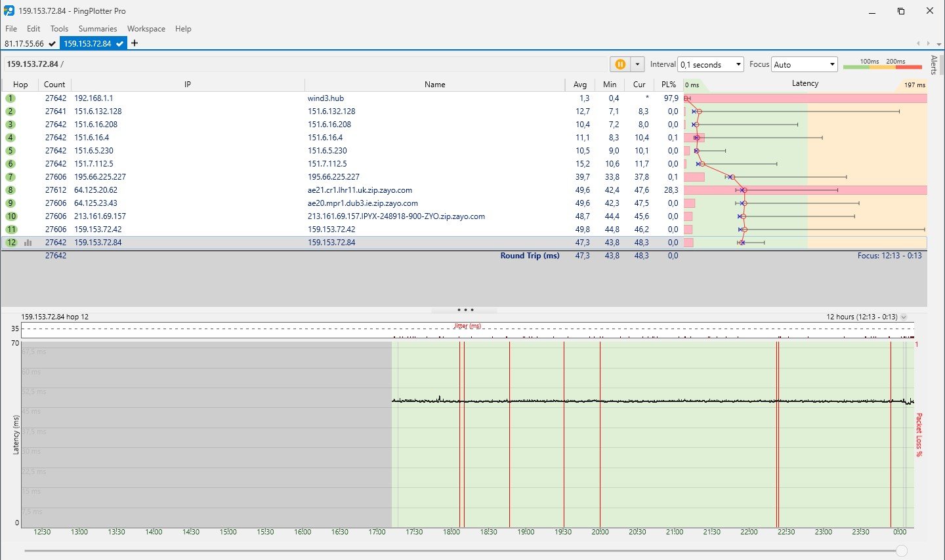Expand the Focus Auto dropdown
This screenshot has width=945, height=560.
coord(832,64)
